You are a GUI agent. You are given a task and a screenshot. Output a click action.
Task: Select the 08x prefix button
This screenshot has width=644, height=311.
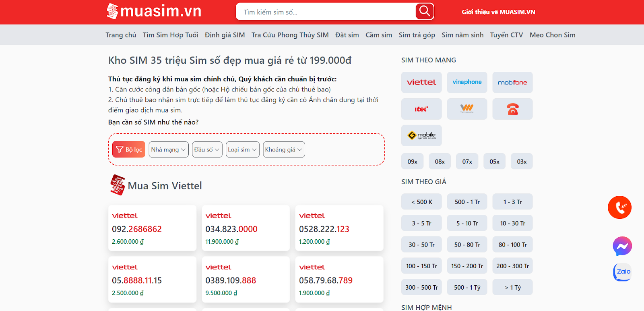coord(440,162)
